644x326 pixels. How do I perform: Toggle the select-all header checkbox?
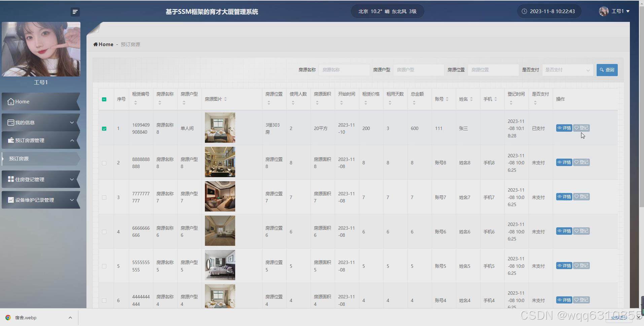coord(104,99)
